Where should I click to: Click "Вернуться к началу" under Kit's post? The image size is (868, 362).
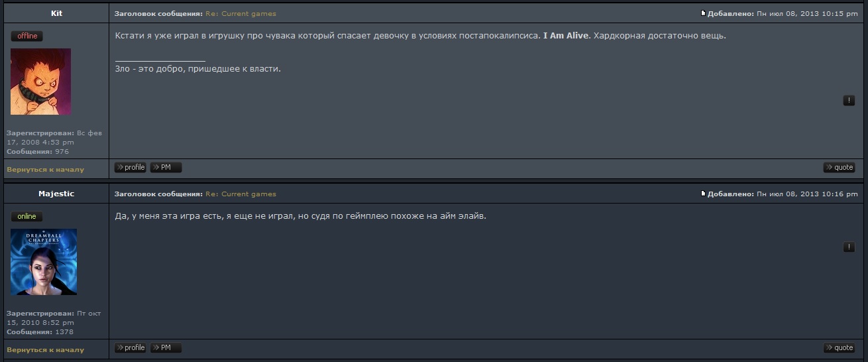45,170
